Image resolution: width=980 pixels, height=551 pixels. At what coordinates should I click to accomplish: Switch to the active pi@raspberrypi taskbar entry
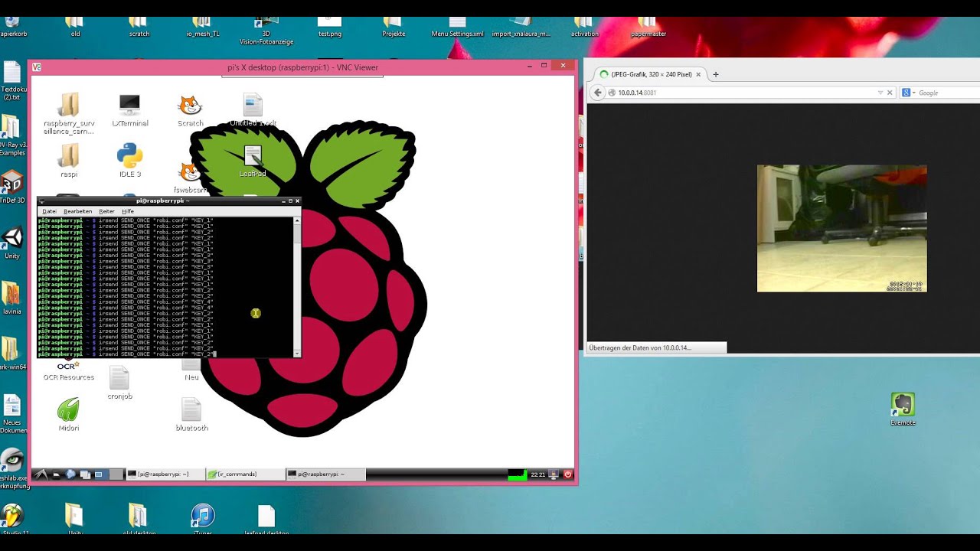(x=325, y=474)
